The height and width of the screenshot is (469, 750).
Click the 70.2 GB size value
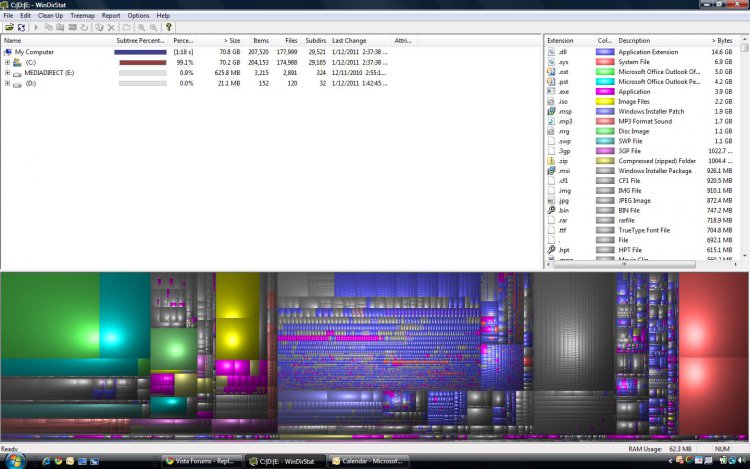(230, 62)
